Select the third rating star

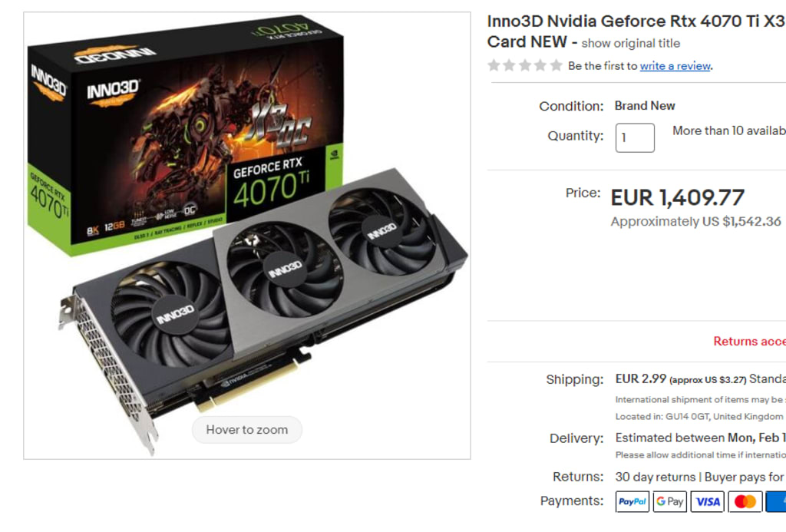click(525, 65)
